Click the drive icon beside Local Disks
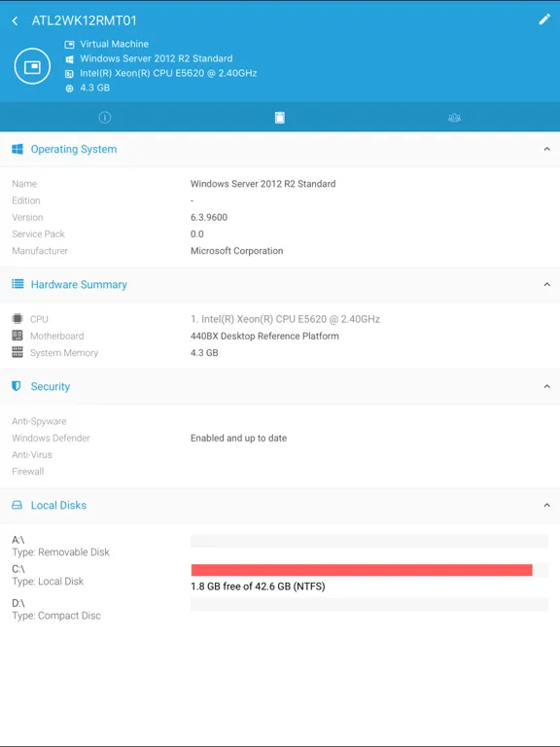 (17, 505)
